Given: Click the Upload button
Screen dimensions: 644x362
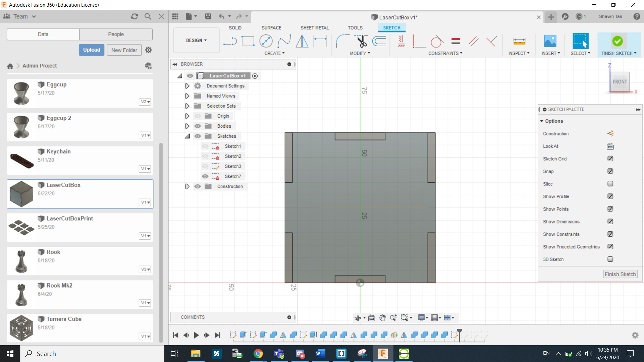Looking at the screenshot, I should (92, 50).
